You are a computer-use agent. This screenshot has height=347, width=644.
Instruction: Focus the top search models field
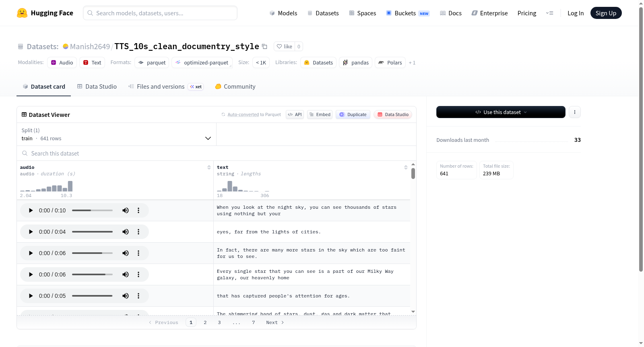click(160, 13)
